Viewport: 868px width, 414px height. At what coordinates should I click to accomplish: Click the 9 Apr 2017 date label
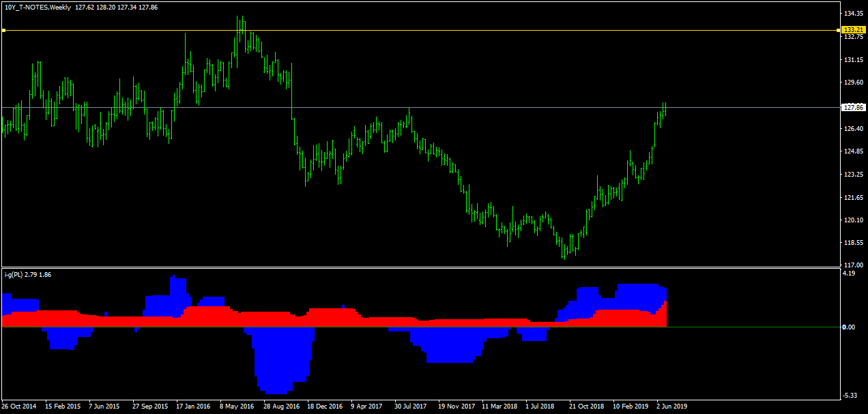[366, 406]
